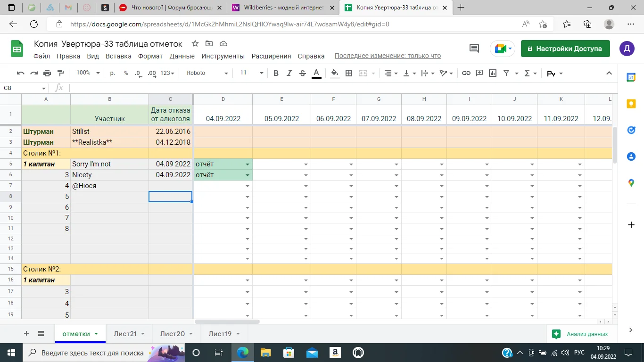The width and height of the screenshot is (644, 362).
Task: Click the print icon
Action: pos(47,73)
